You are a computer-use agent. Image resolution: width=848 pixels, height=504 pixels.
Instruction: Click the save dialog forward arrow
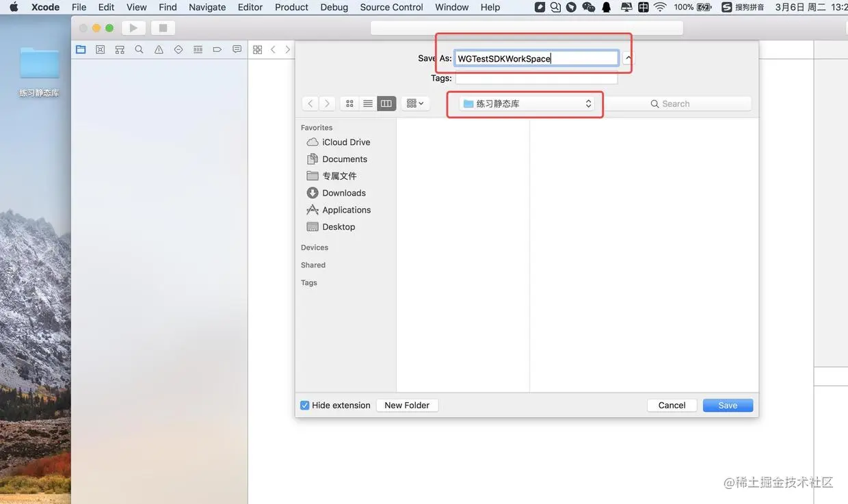coord(328,103)
